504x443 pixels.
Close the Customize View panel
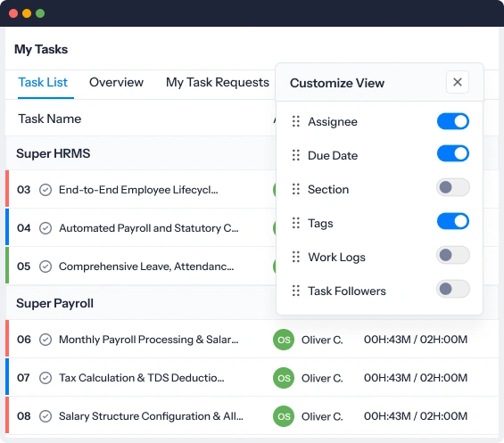(457, 82)
